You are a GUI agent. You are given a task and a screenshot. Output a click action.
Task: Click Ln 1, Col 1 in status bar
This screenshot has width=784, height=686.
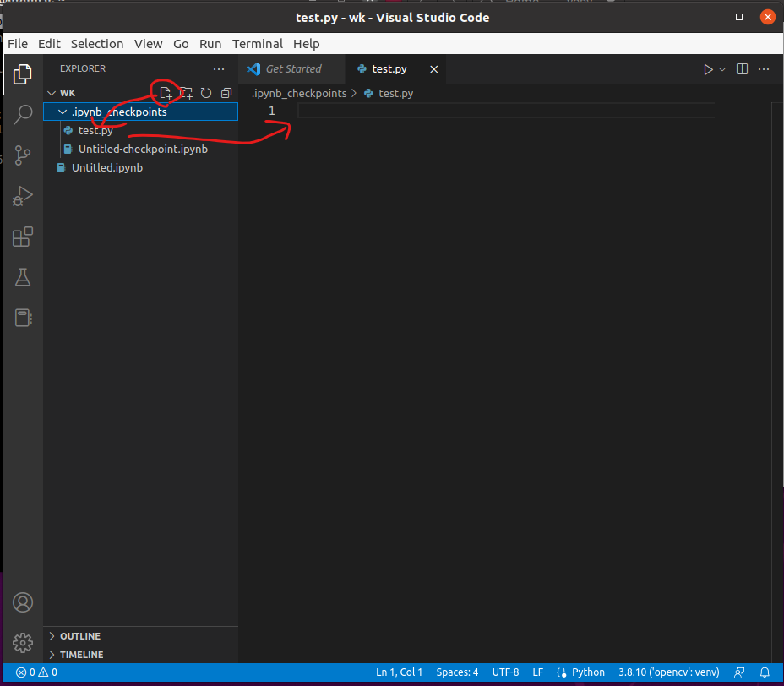point(399,672)
